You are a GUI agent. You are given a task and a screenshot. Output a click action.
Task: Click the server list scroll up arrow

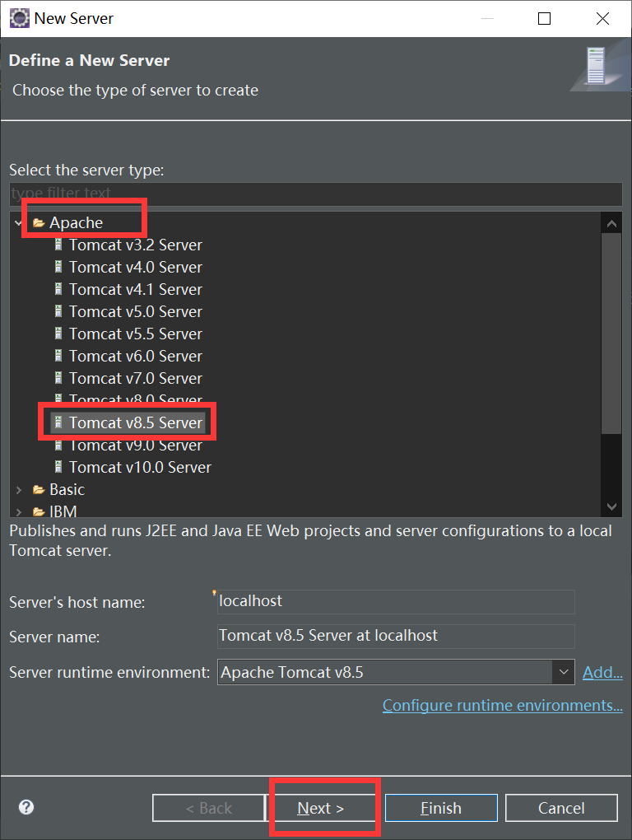coord(611,224)
